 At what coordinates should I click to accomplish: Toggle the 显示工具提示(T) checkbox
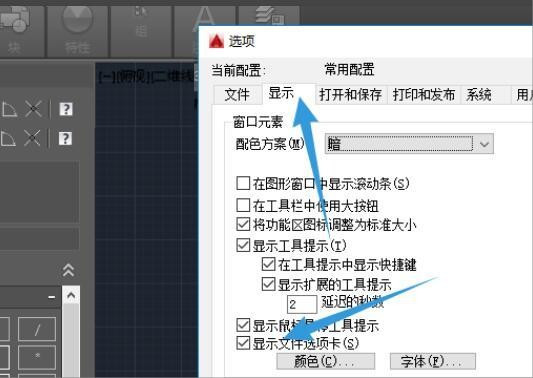pos(243,245)
